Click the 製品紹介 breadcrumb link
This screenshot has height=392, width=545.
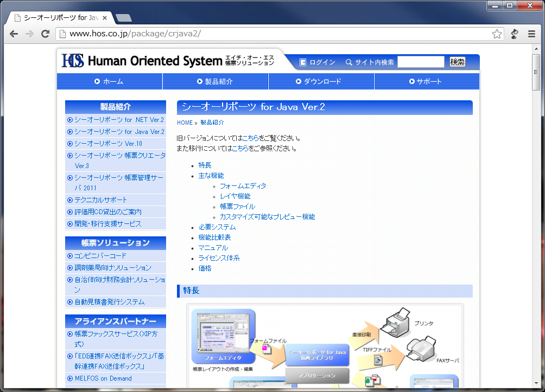click(x=212, y=123)
